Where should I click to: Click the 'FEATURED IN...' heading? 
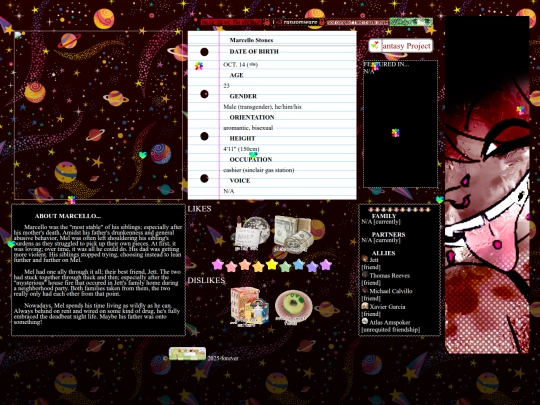[x=386, y=64]
